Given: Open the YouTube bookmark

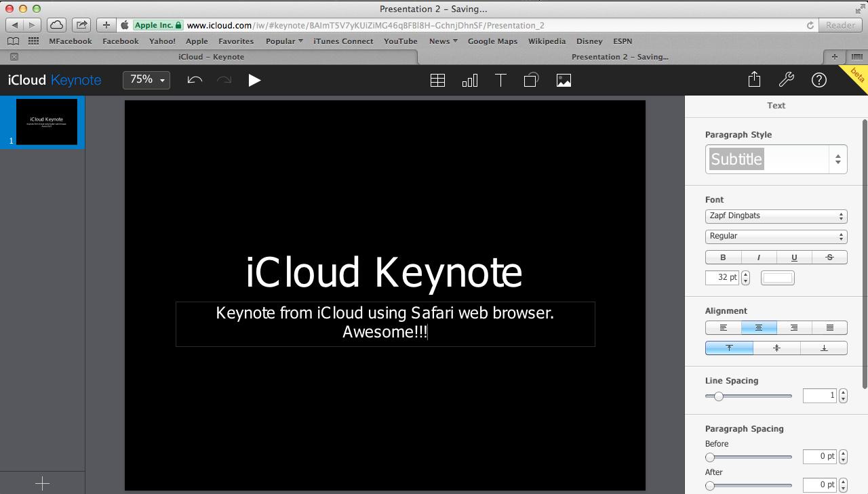Looking at the screenshot, I should coord(401,41).
